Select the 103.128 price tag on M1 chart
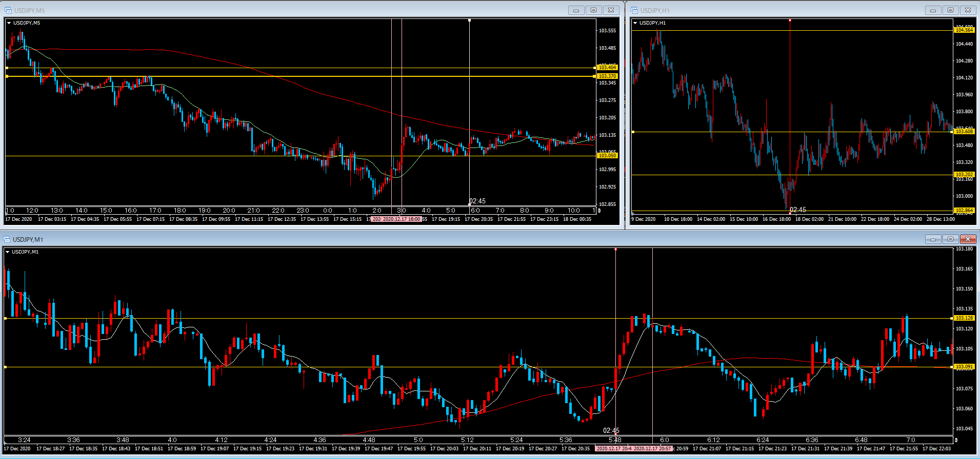Viewport: 980px width, 459px height. coord(964,318)
